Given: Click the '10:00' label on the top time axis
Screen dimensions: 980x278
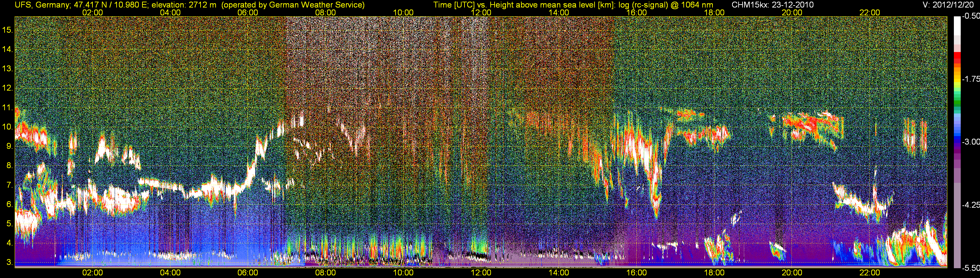Looking at the screenshot, I should (x=403, y=12).
